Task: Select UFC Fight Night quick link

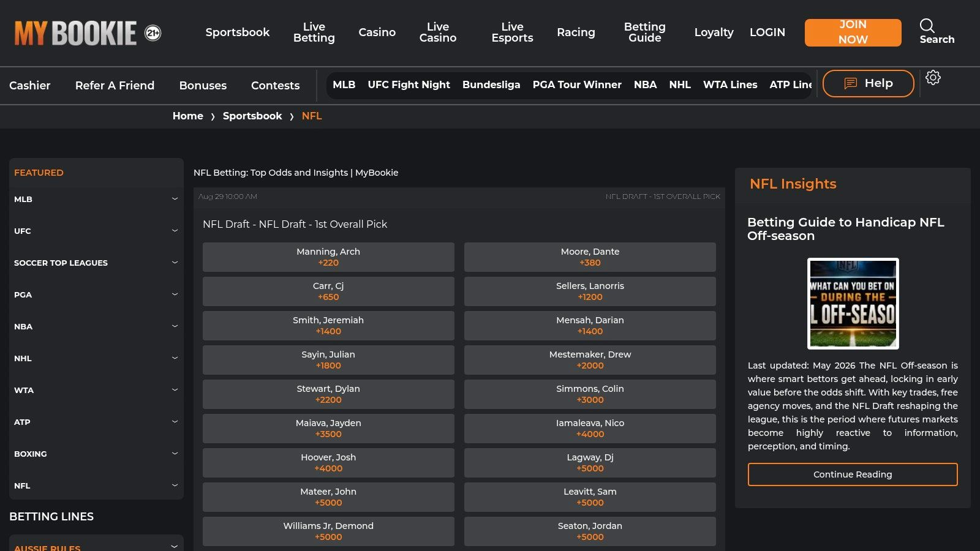Action: click(x=409, y=84)
